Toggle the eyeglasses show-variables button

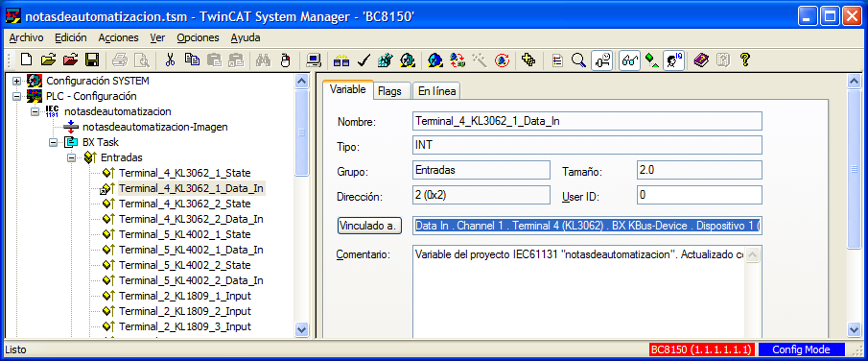[x=629, y=60]
